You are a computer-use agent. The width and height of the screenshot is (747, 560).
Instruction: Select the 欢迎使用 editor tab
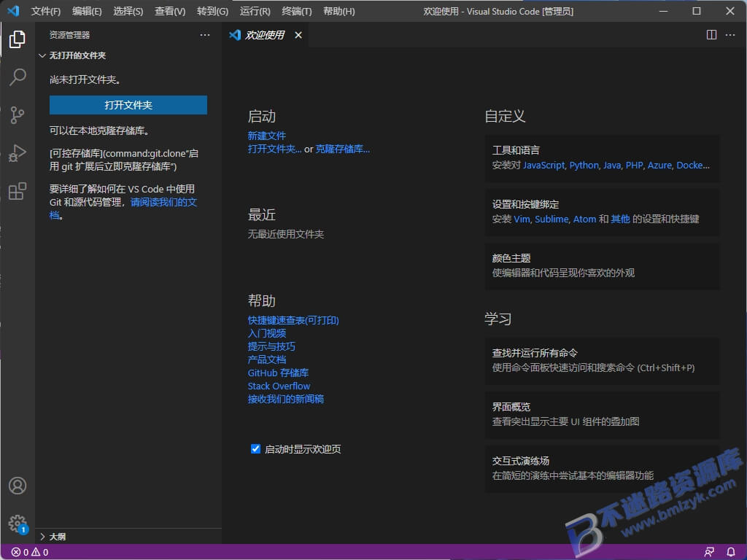tap(264, 35)
